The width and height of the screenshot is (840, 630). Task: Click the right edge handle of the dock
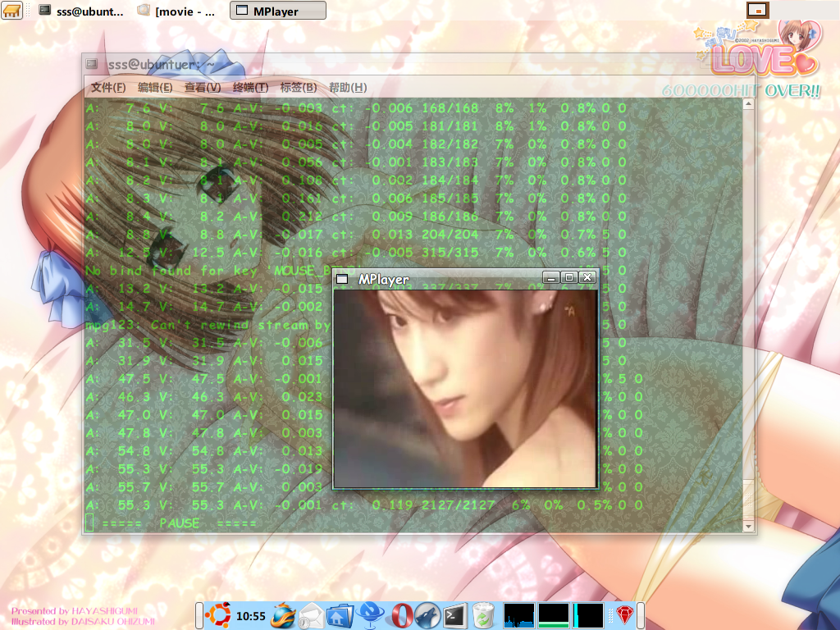point(640,615)
